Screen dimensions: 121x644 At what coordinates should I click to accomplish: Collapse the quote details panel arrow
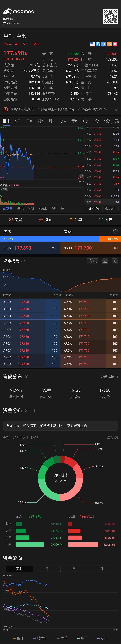(x=60, y=103)
